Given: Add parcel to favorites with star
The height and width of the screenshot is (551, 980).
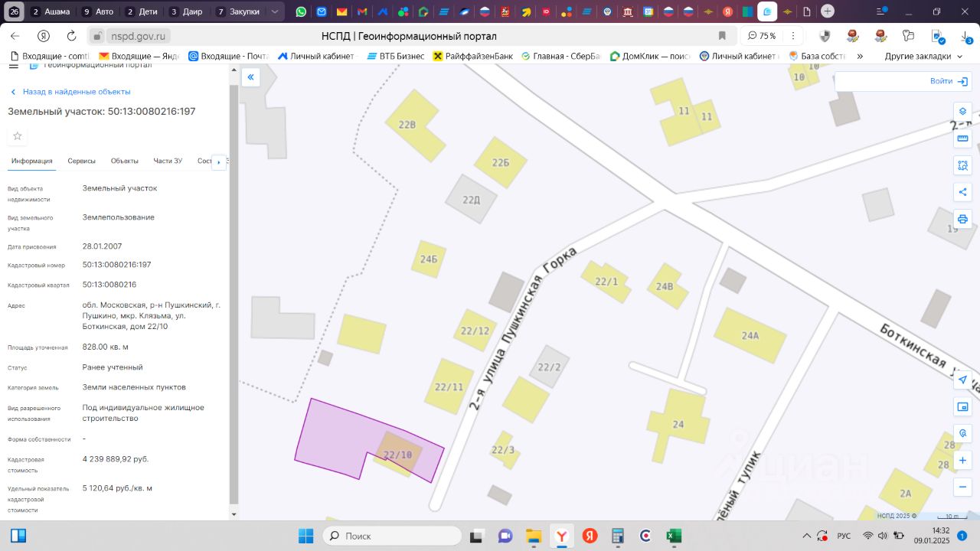Looking at the screenshot, I should [x=18, y=136].
